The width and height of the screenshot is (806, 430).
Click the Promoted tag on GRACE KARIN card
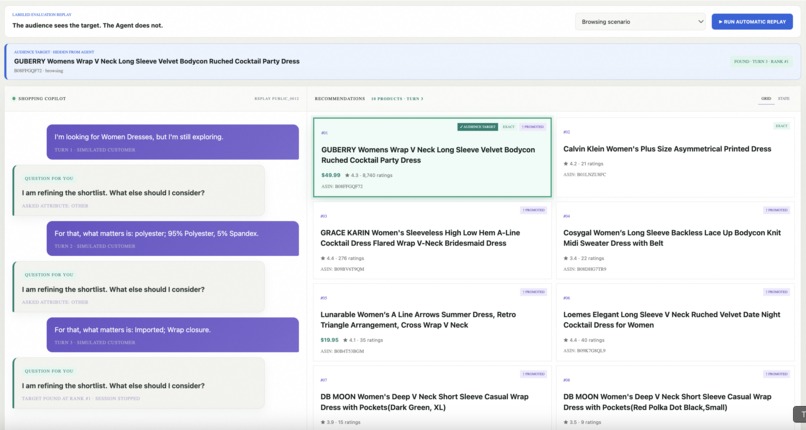534,210
